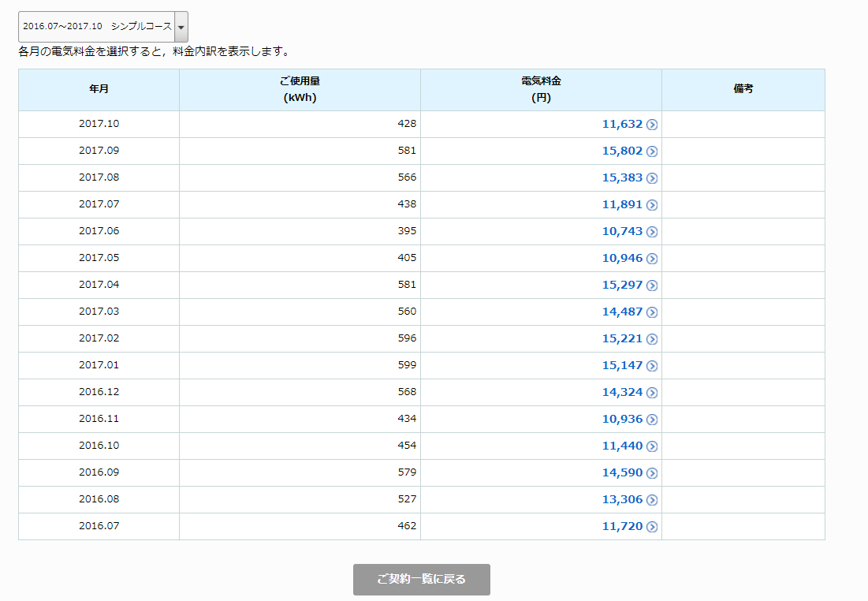The image size is (868, 601).
Task: Click arrow icon in the 2016.12 row
Action: point(652,393)
